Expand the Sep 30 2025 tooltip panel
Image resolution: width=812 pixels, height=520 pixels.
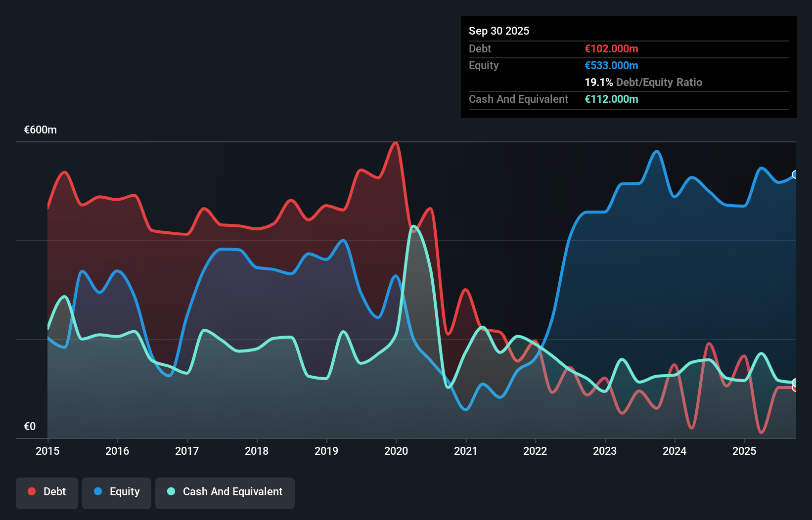click(x=499, y=31)
